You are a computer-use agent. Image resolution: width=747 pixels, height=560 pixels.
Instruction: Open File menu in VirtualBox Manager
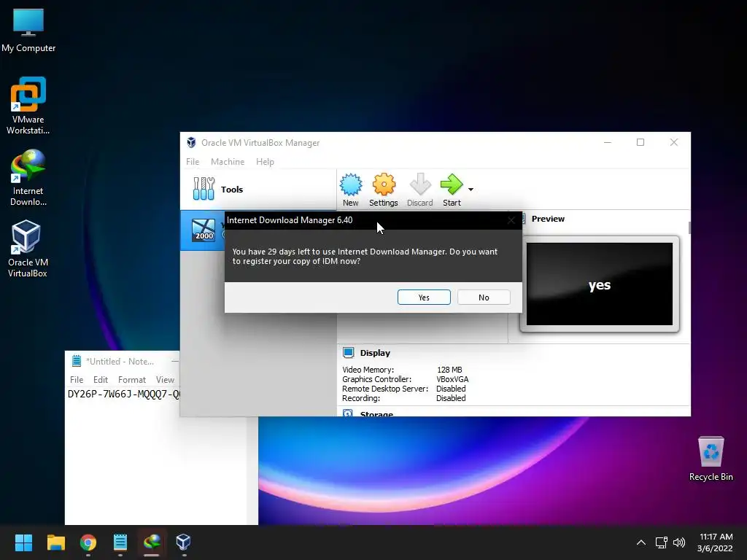[193, 162]
